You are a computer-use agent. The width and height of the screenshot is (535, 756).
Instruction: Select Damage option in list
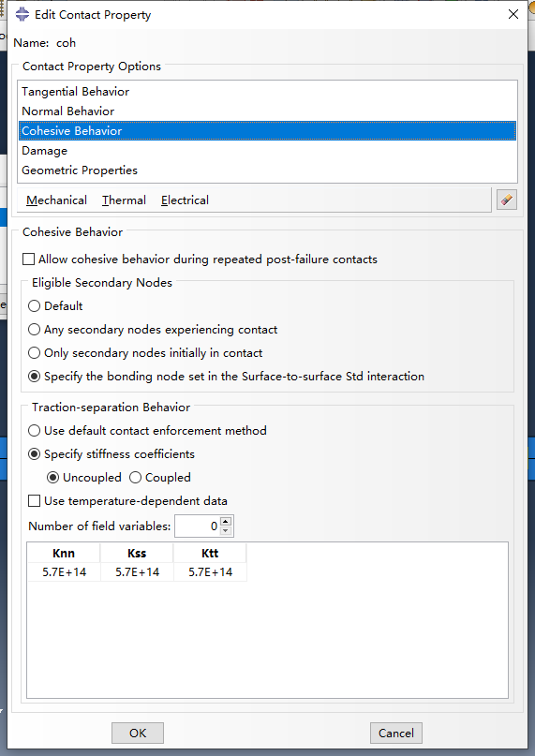pos(268,151)
